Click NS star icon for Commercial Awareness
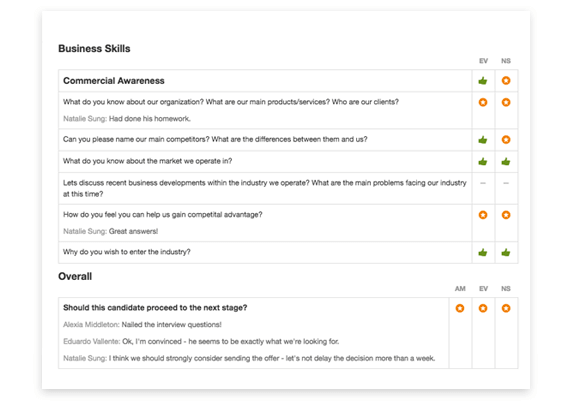This screenshot has width=570, height=411. [x=506, y=81]
